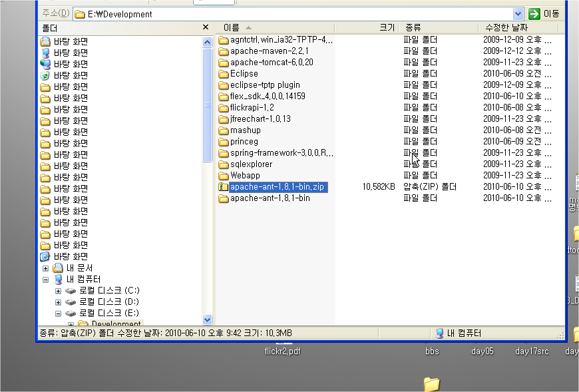The image size is (579, 392).
Task: Select the 내 컴퓨터 tree item
Action: [x=83, y=280]
